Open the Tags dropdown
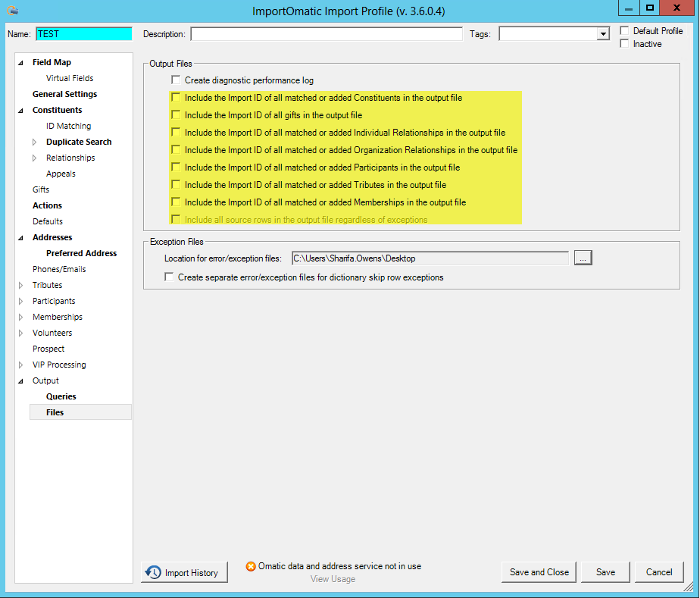Image resolution: width=700 pixels, height=598 pixels. [603, 34]
